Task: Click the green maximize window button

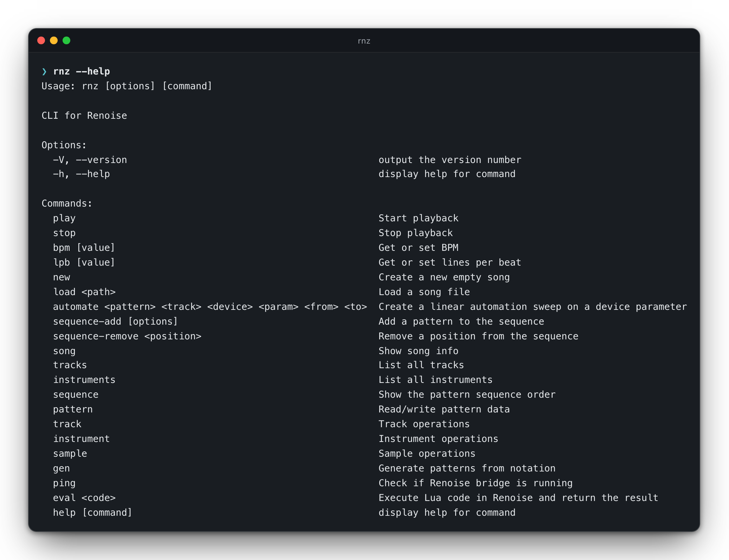Action: [x=66, y=40]
